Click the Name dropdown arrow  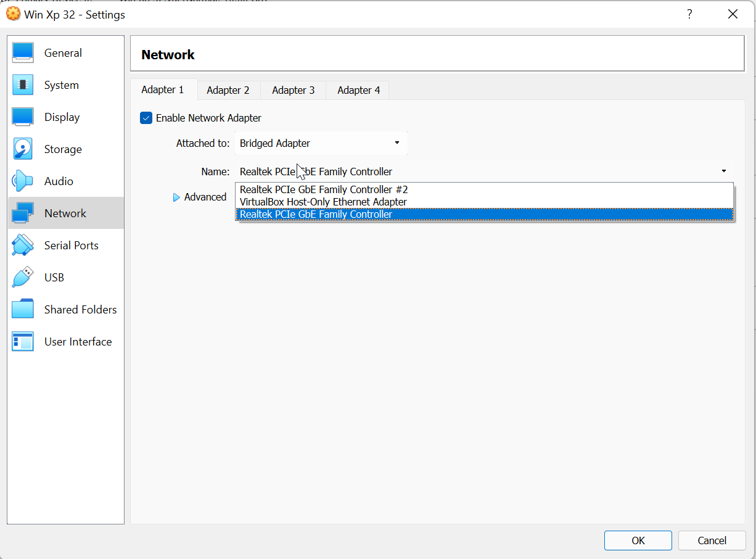click(724, 172)
